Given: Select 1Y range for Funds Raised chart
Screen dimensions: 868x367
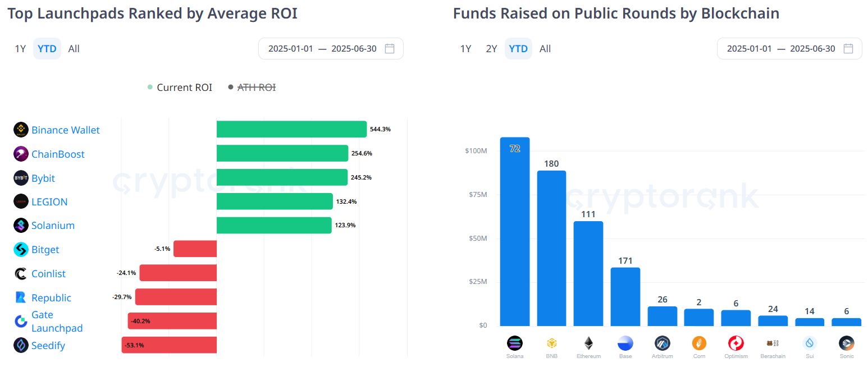Looking at the screenshot, I should 466,49.
